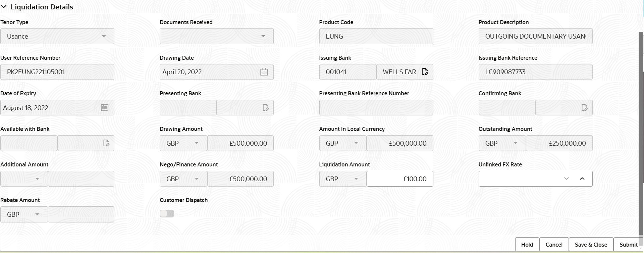Click the Available with Bank lookup icon

(106, 143)
